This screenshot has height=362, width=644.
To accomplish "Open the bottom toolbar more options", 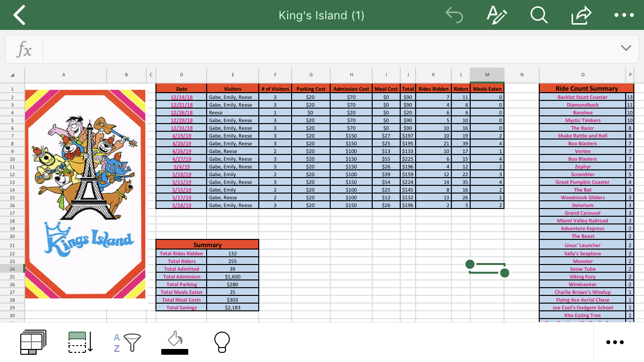I will tap(615, 342).
